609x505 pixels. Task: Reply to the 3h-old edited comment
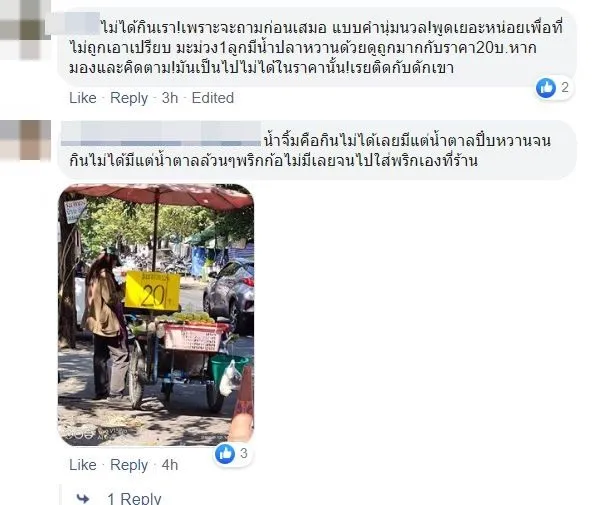point(129,98)
